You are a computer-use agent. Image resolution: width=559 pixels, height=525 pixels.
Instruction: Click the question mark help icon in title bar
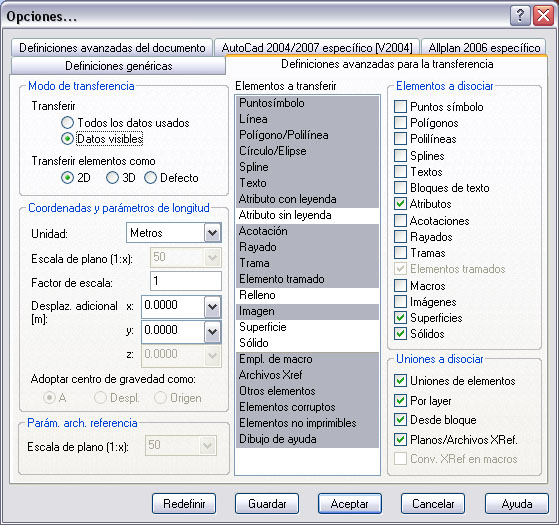coord(520,16)
